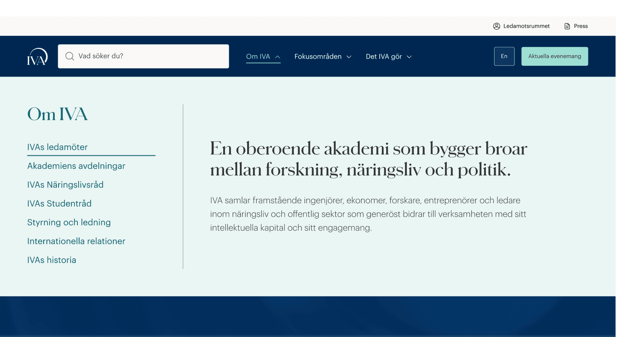Open the Press link

click(581, 26)
